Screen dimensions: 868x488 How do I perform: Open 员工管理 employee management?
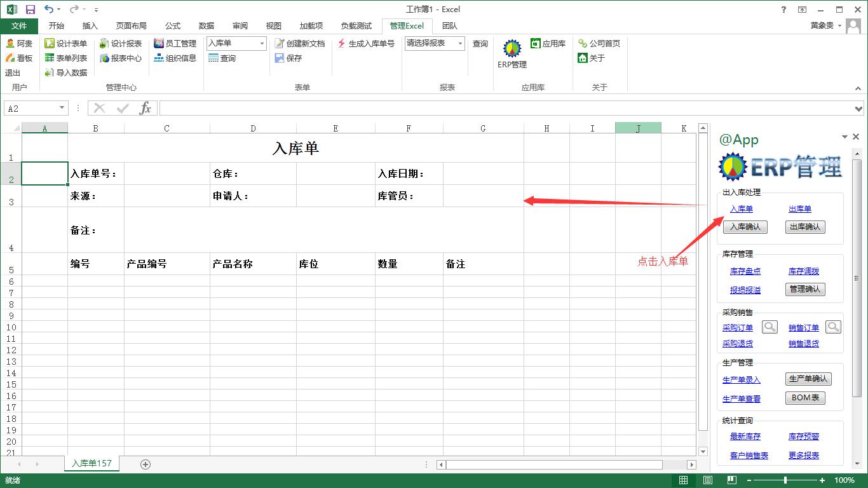tap(175, 43)
